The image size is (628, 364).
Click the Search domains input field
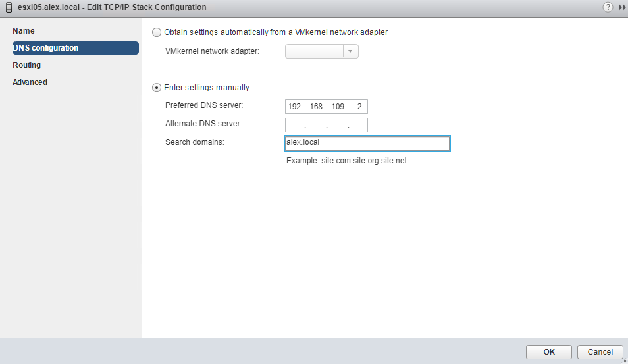tap(367, 143)
